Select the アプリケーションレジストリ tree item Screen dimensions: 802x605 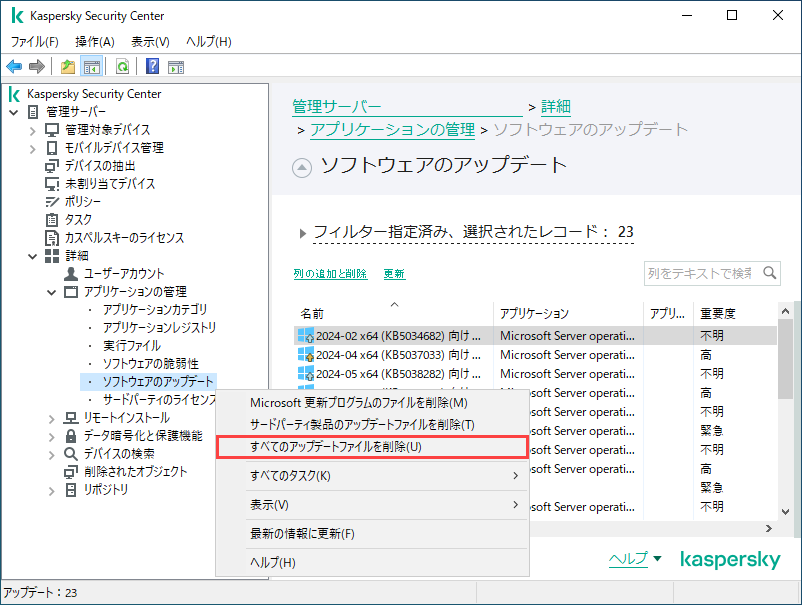click(x=159, y=327)
